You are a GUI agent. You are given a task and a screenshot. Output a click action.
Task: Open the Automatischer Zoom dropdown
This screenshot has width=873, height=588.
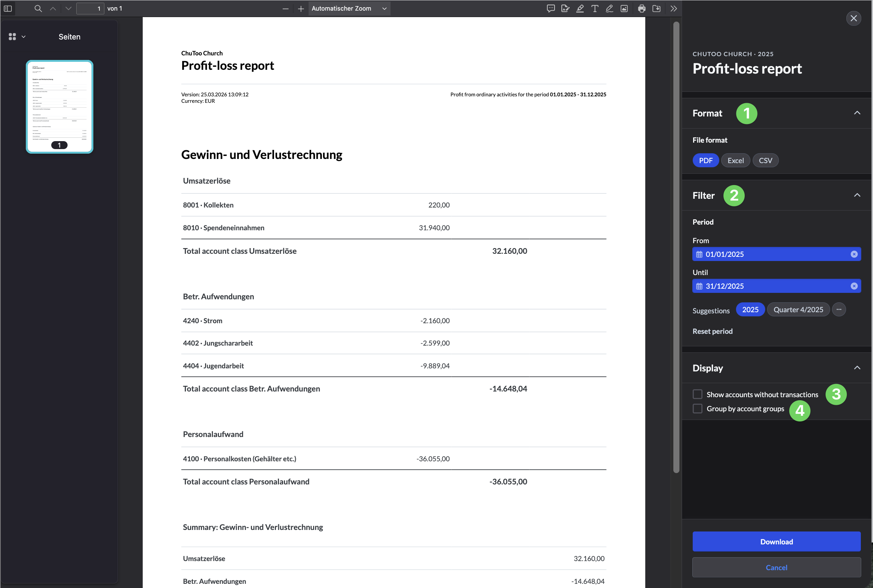point(349,8)
